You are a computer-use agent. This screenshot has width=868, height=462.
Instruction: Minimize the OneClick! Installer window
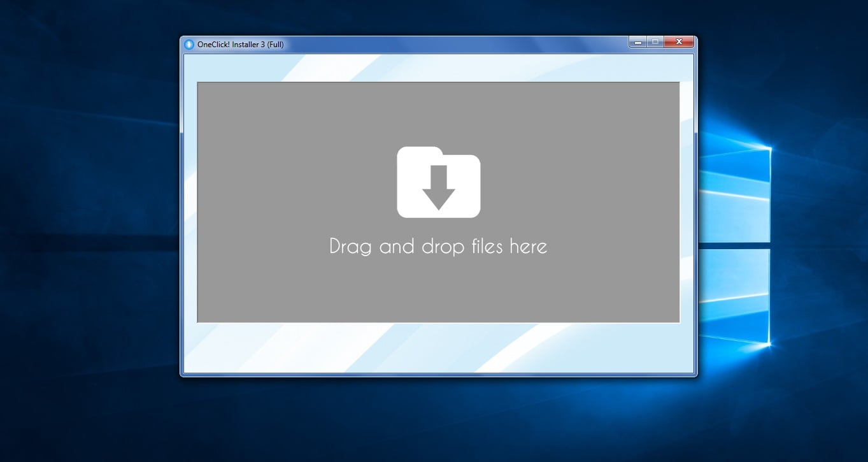pos(638,42)
